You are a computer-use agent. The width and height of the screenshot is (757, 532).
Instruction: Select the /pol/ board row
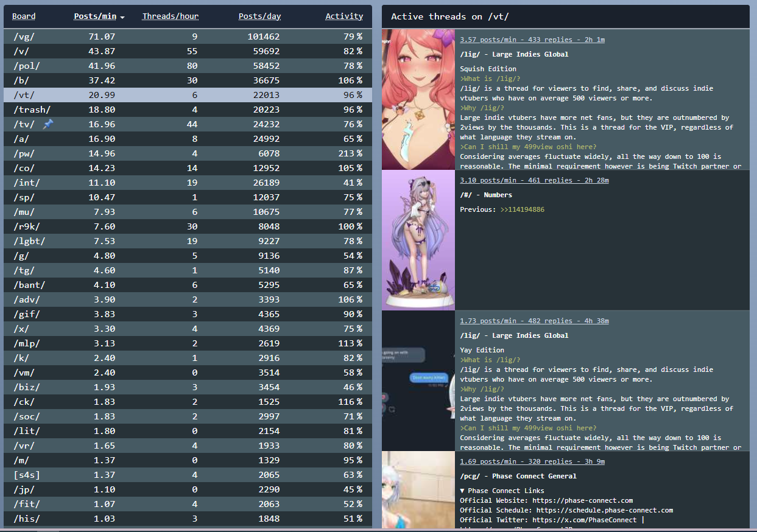188,66
